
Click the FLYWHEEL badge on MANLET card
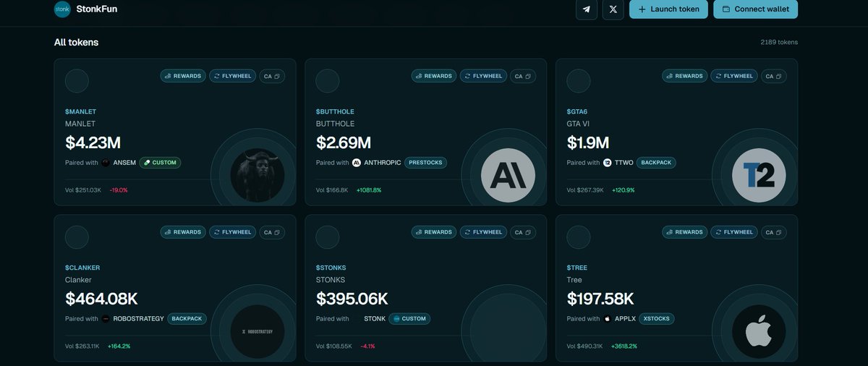[233, 76]
